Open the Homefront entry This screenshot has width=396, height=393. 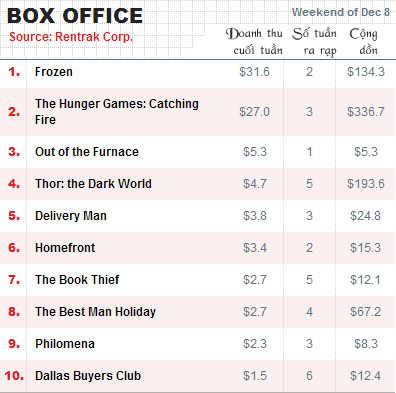(65, 248)
